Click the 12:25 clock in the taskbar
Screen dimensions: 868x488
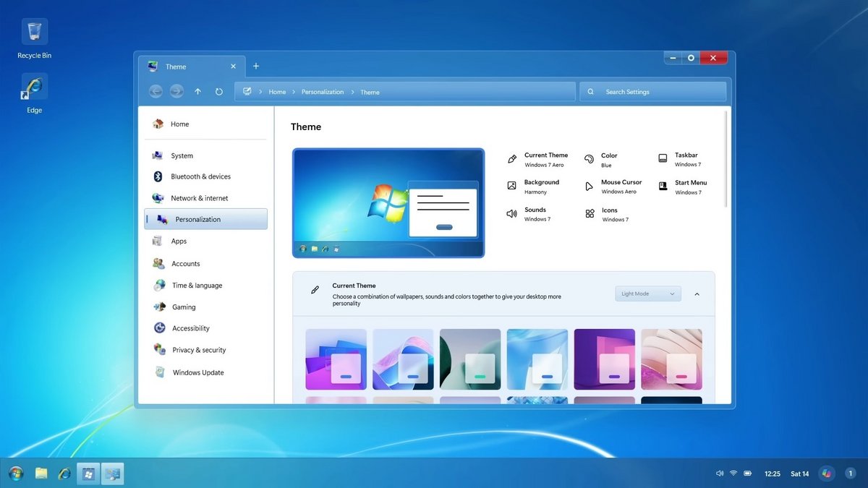[773, 474]
